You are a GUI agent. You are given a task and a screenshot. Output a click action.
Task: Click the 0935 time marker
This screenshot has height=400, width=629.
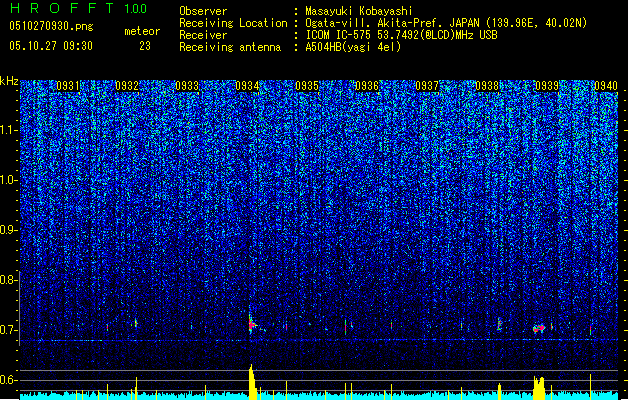point(307,86)
